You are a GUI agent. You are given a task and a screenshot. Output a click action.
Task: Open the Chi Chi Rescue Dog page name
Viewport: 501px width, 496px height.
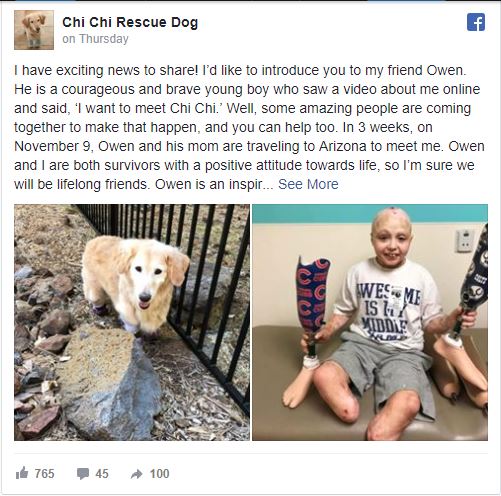(130, 22)
